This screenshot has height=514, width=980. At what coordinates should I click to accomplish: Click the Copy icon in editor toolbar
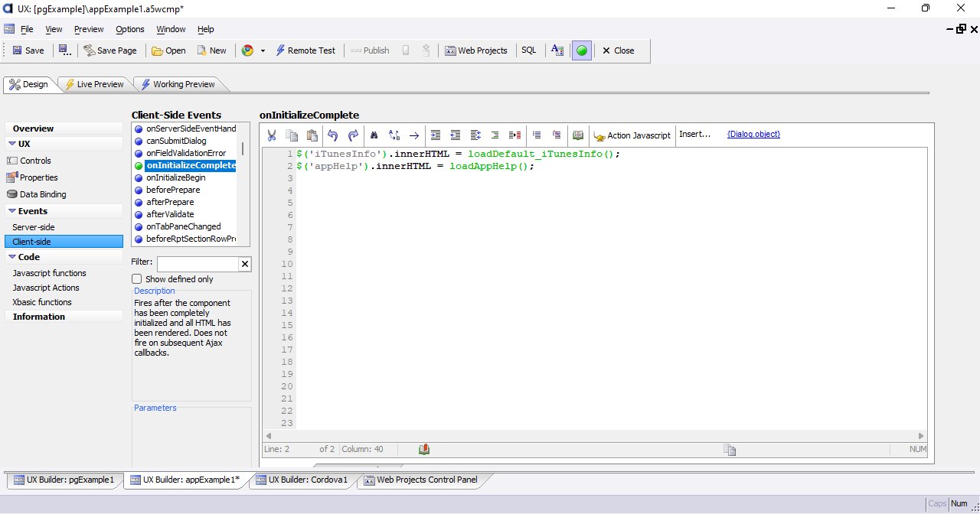(292, 135)
